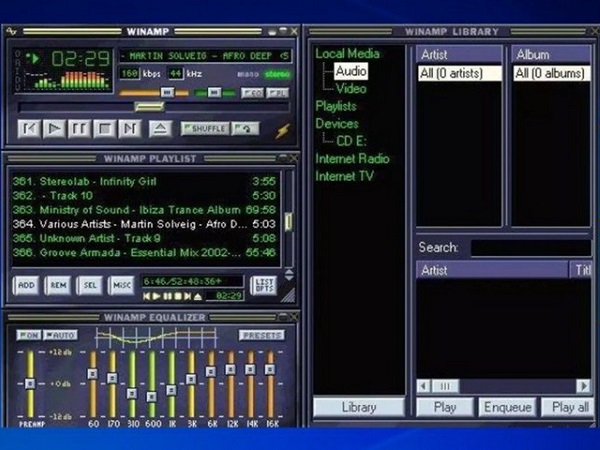Click the library Play button
The image size is (600, 450).
coord(445,408)
